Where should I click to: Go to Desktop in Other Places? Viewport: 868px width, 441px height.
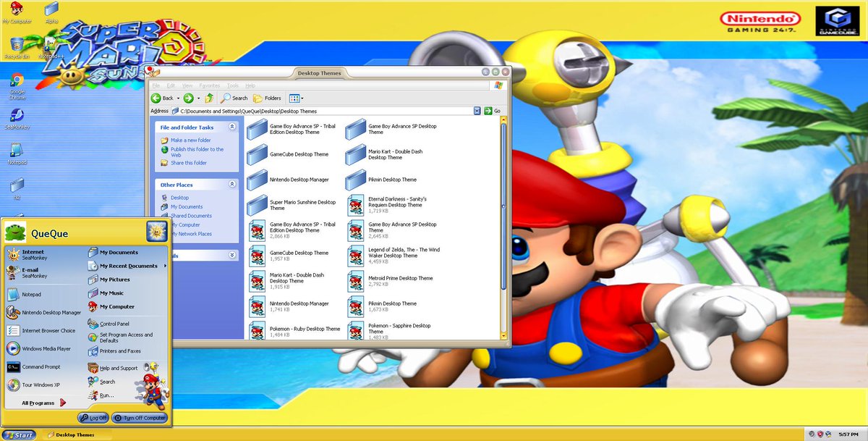click(179, 198)
